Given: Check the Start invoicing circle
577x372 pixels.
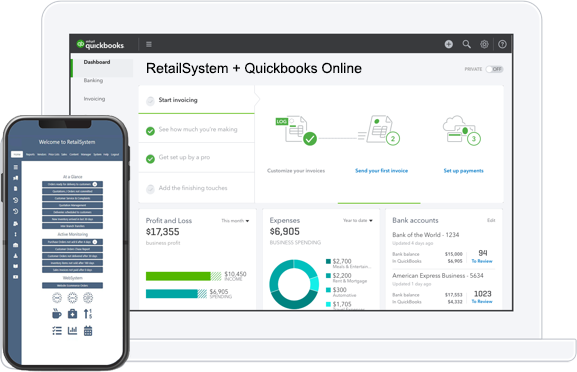Looking at the screenshot, I should point(150,101).
